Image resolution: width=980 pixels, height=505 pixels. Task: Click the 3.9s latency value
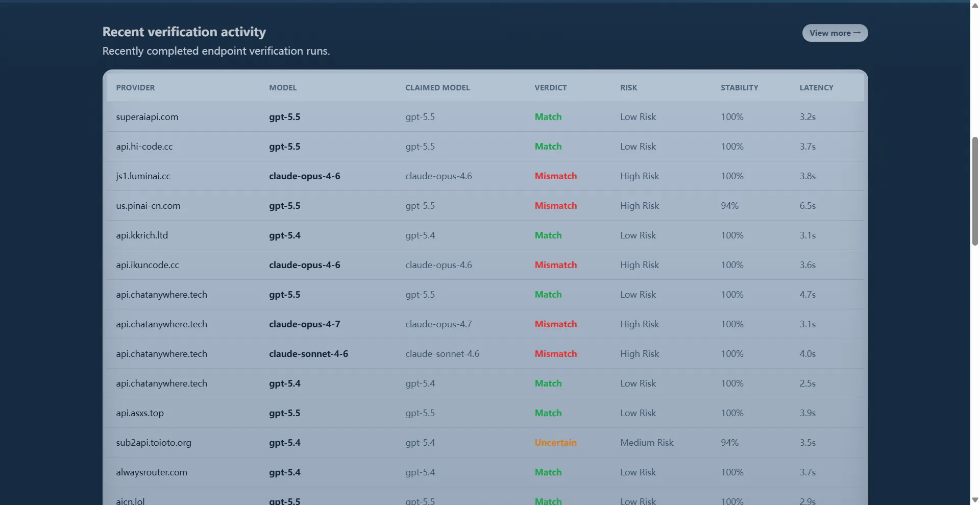807,413
